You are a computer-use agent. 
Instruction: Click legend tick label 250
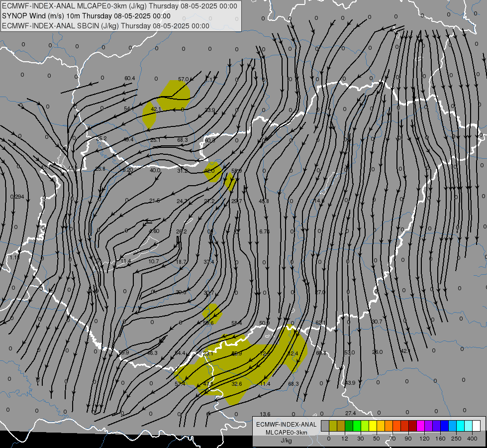pos(456,439)
